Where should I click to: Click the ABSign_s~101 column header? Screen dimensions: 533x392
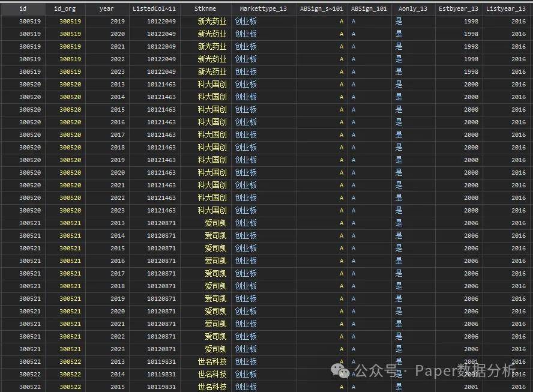322,9
